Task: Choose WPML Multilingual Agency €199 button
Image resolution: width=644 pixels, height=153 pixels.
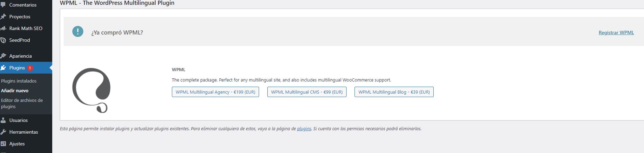Action: coord(215,92)
